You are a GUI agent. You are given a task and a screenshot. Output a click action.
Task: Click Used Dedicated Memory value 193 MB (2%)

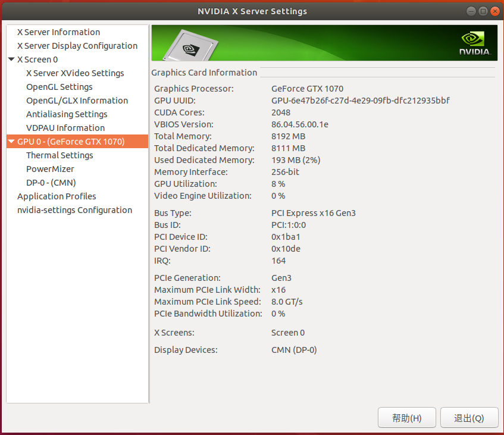[x=296, y=160]
